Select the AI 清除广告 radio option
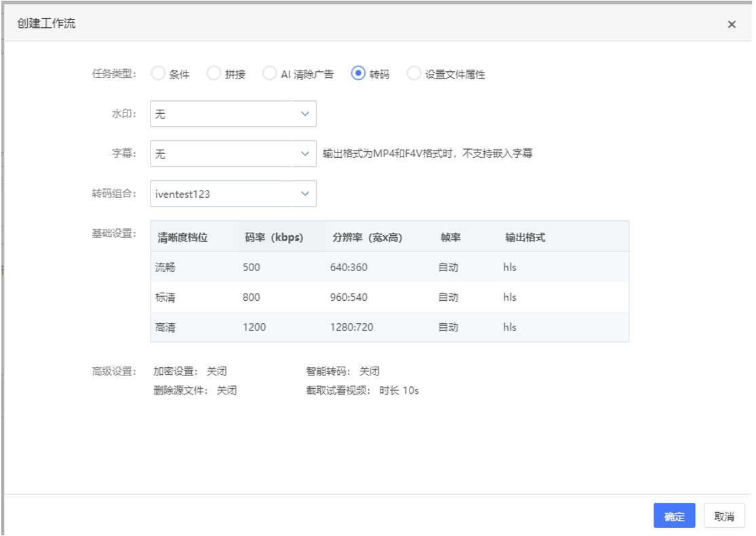Viewport: 756px width, 536px height. pos(270,73)
